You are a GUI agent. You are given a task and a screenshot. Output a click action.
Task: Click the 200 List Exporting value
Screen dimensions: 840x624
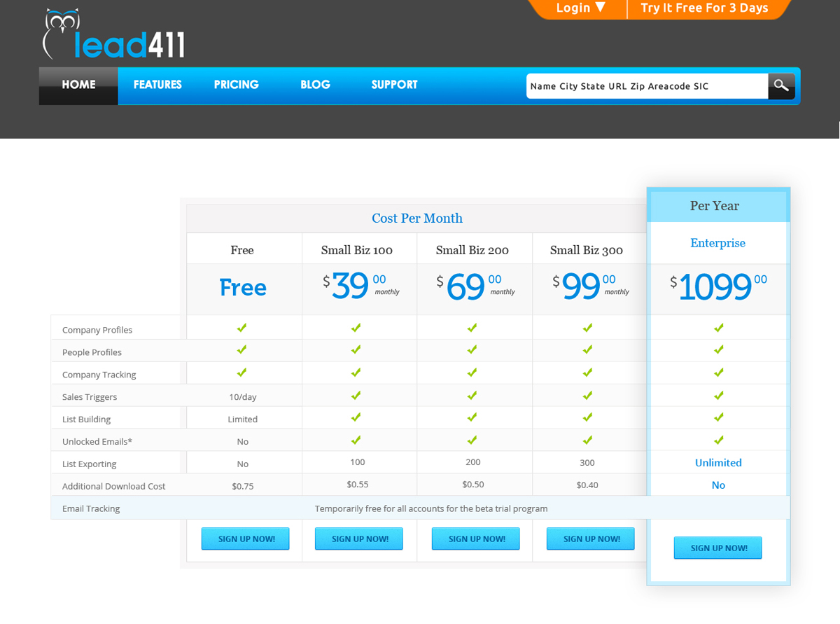(473, 462)
